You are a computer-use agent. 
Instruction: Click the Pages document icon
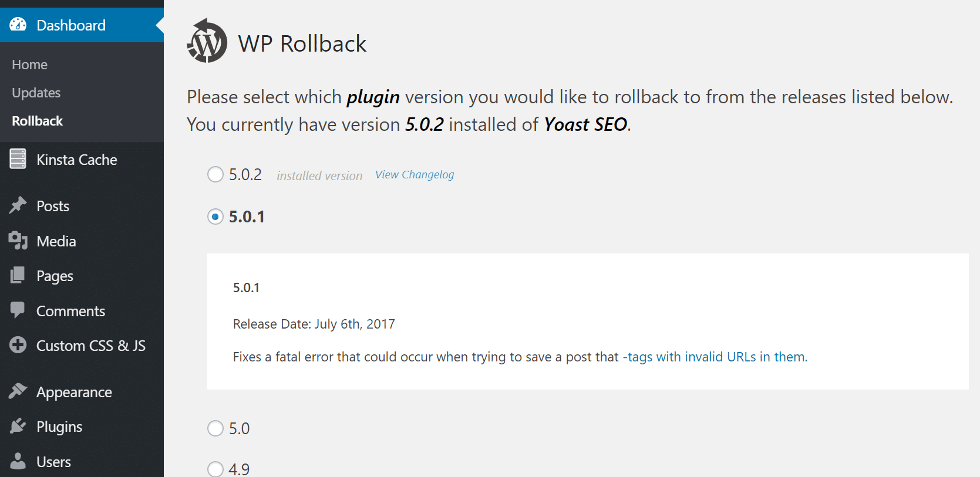tap(18, 275)
